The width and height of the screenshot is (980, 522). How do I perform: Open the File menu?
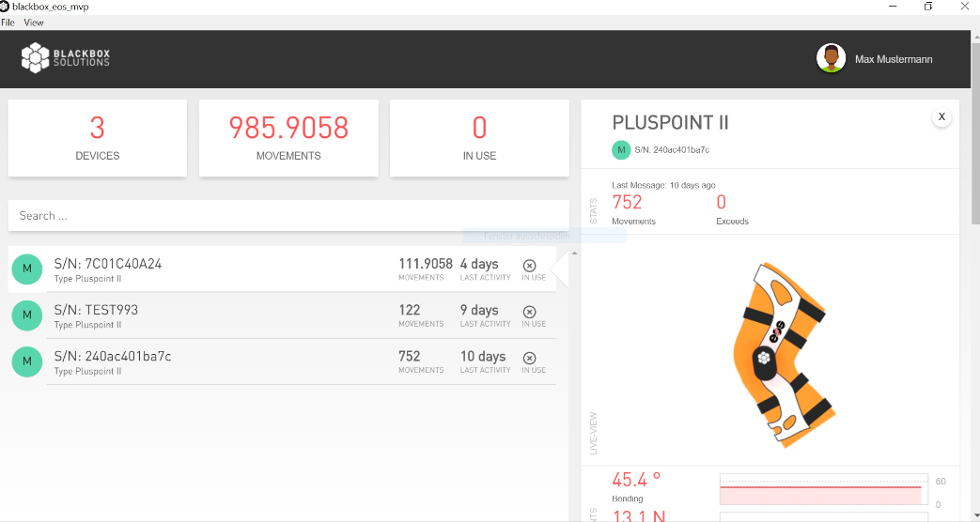pyautogui.click(x=8, y=23)
